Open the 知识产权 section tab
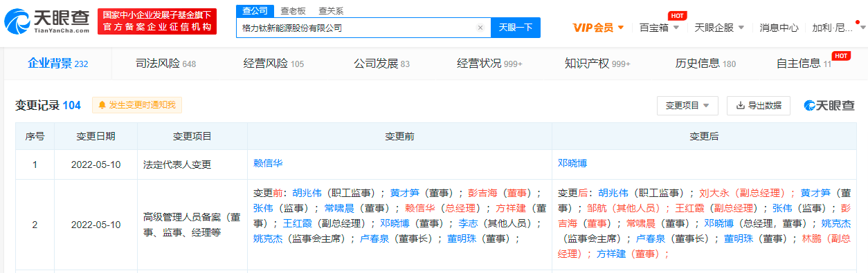This screenshot has height=273, width=868. point(597,64)
